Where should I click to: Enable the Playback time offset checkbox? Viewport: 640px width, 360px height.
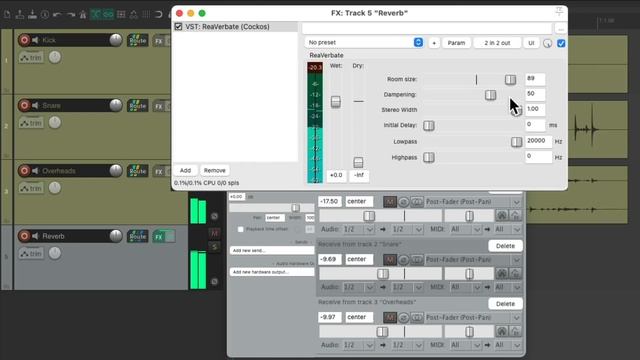[x=240, y=229]
